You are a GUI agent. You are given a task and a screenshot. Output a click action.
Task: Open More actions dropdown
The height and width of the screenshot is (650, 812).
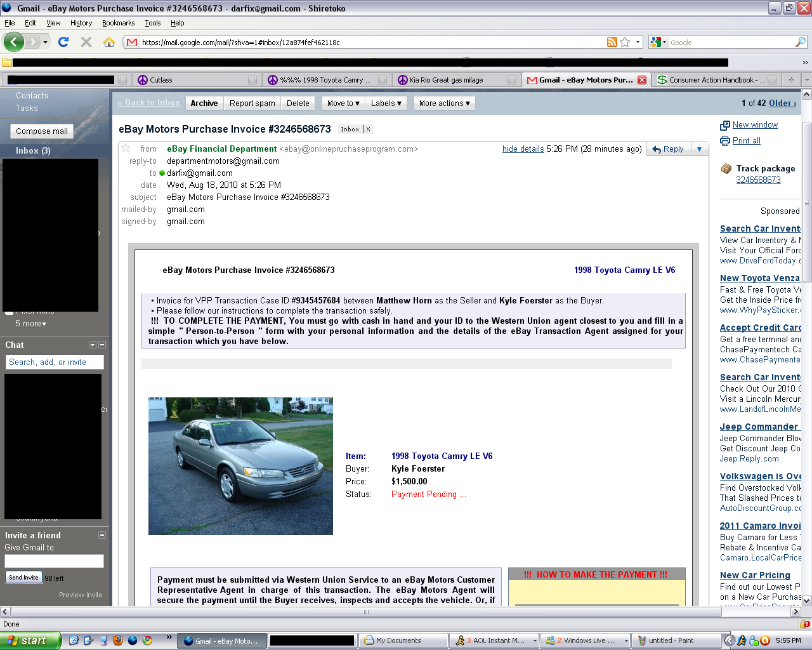pyautogui.click(x=445, y=103)
